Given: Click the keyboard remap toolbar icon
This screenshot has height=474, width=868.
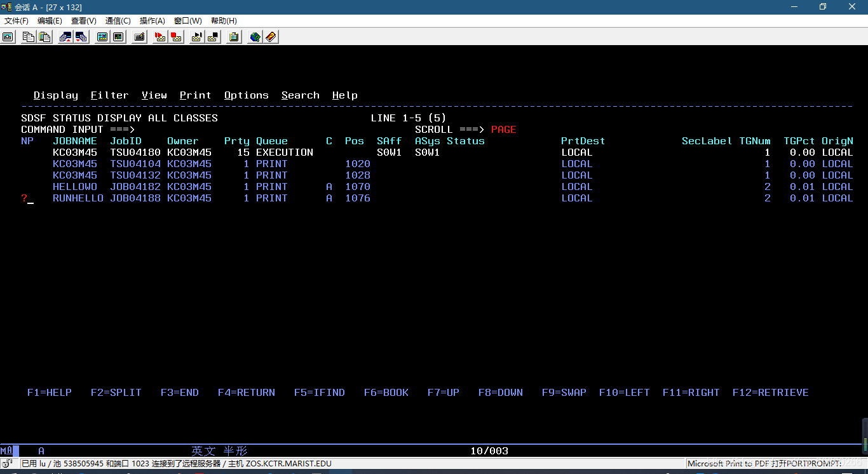Looking at the screenshot, I should (x=139, y=37).
